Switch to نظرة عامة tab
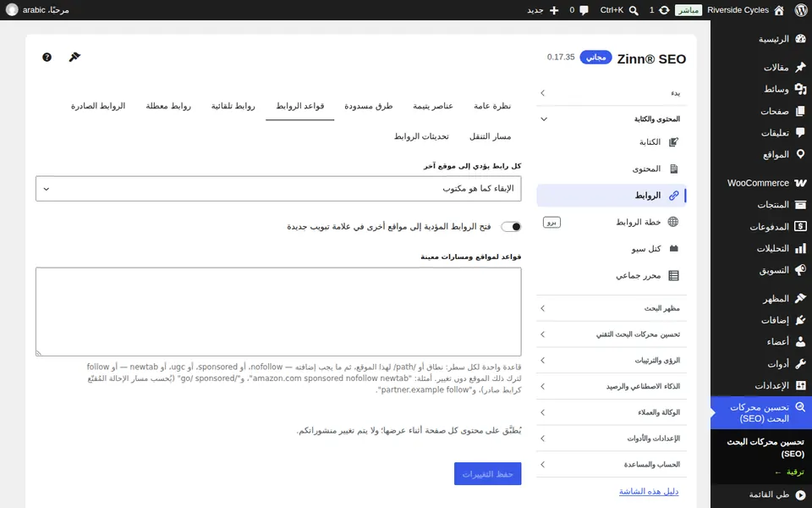This screenshot has width=812, height=508. (x=492, y=106)
